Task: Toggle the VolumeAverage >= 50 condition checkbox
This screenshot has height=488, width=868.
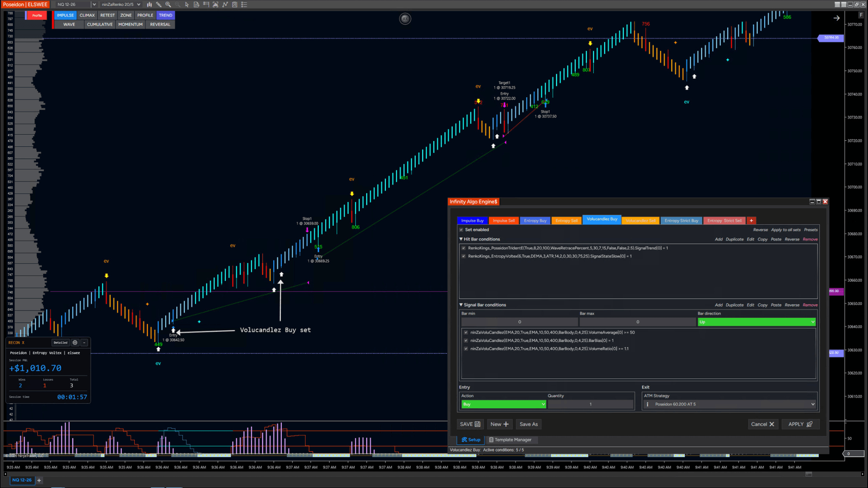Action: pos(466,332)
